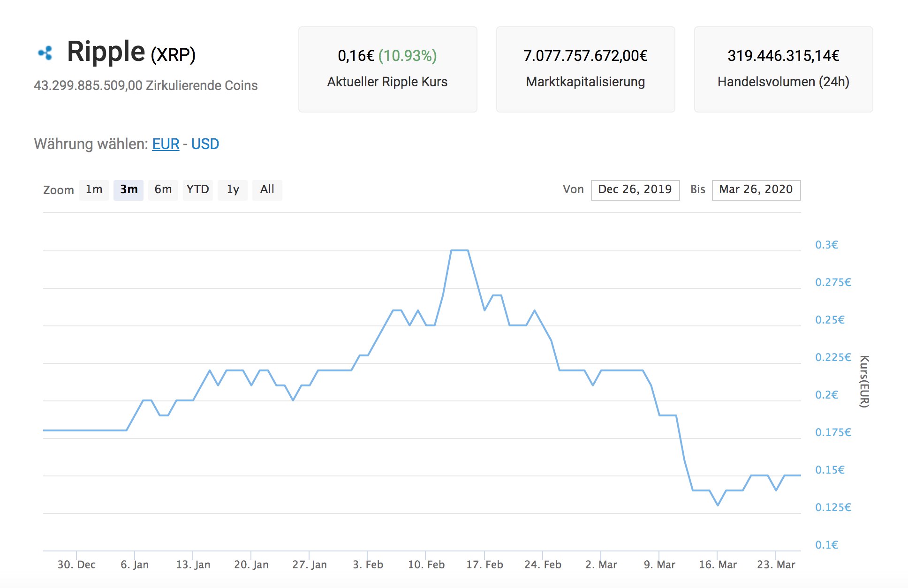Screen dimensions: 908x588
Task: Select the 3m zoom range
Action: pyautogui.click(x=129, y=190)
